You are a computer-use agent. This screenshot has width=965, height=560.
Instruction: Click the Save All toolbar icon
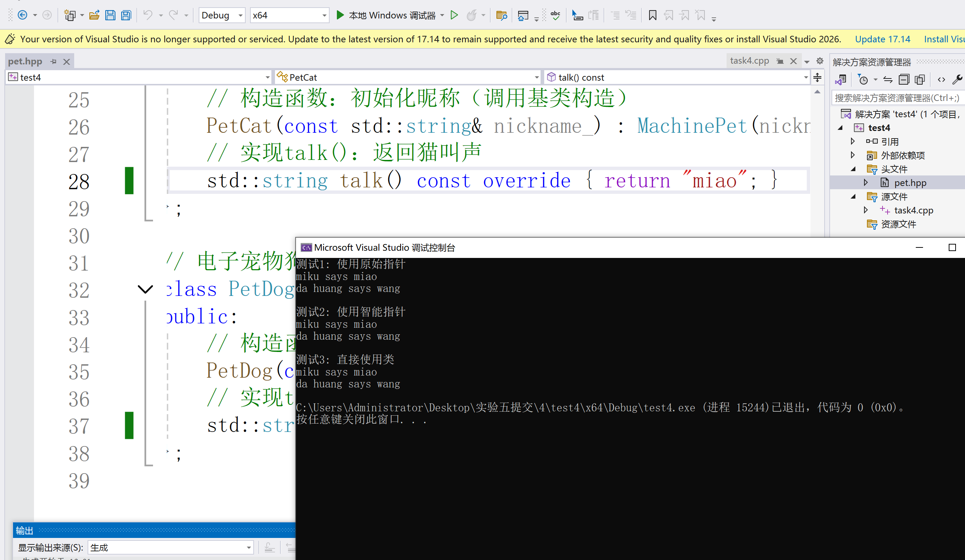coord(126,15)
